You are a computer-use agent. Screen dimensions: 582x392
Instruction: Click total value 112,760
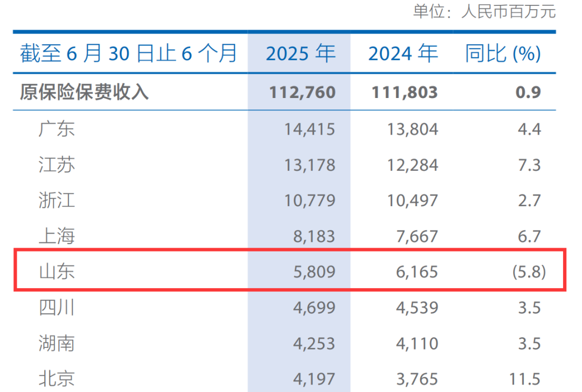[x=302, y=92]
